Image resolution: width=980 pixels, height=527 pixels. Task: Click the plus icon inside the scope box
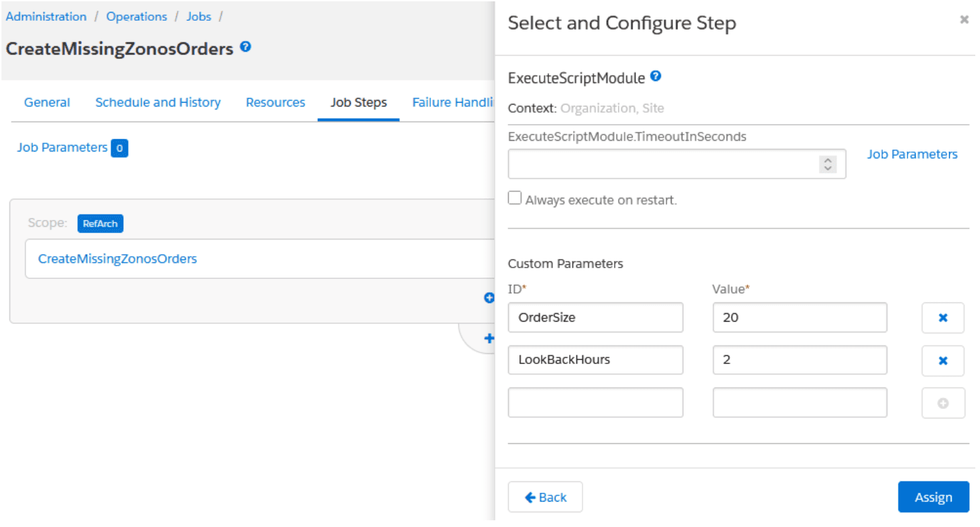coord(489,298)
